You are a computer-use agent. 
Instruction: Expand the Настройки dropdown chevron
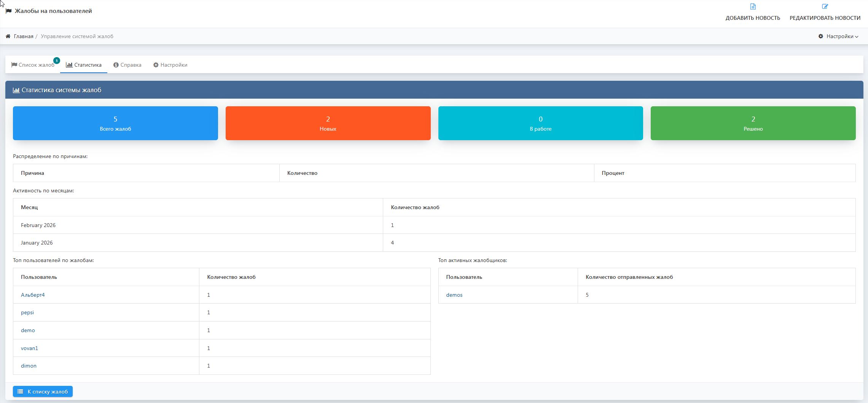857,37
